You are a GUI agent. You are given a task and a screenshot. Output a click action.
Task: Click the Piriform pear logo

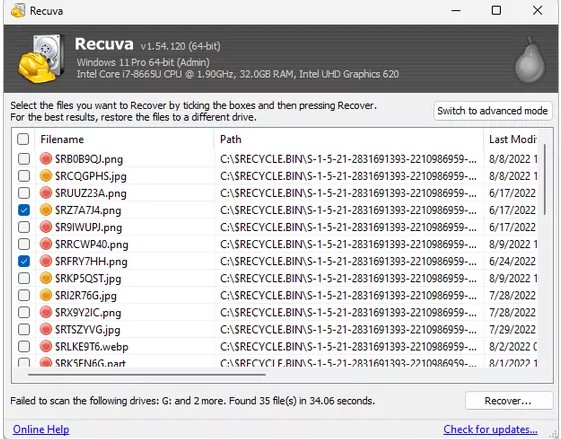click(x=530, y=60)
